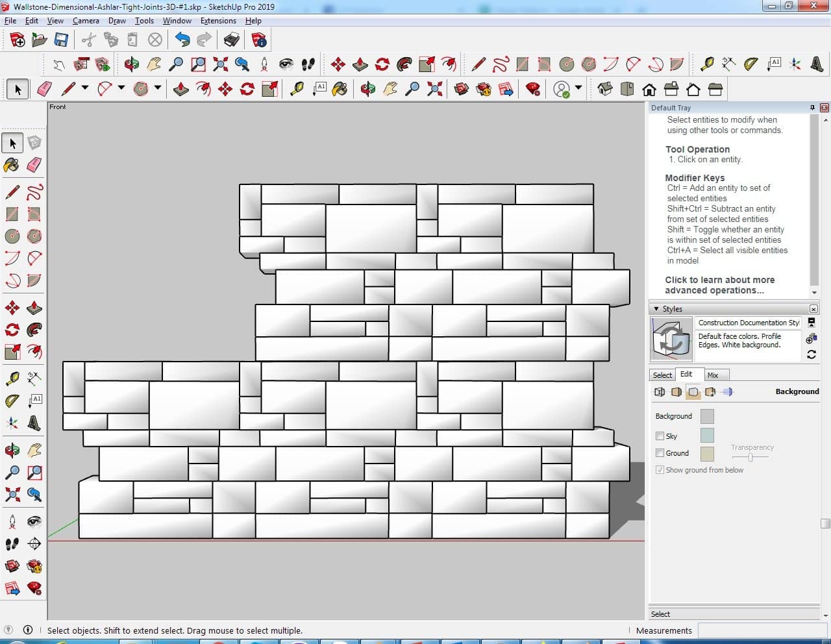The width and height of the screenshot is (831, 644).
Task: Collapse the Styles panel triangle
Action: [656, 309]
